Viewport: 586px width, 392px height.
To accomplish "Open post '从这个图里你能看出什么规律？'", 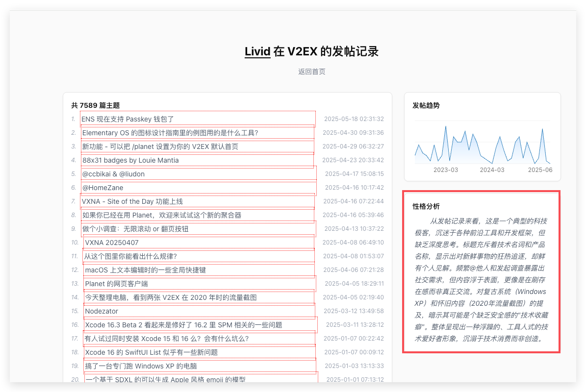I will (130, 256).
